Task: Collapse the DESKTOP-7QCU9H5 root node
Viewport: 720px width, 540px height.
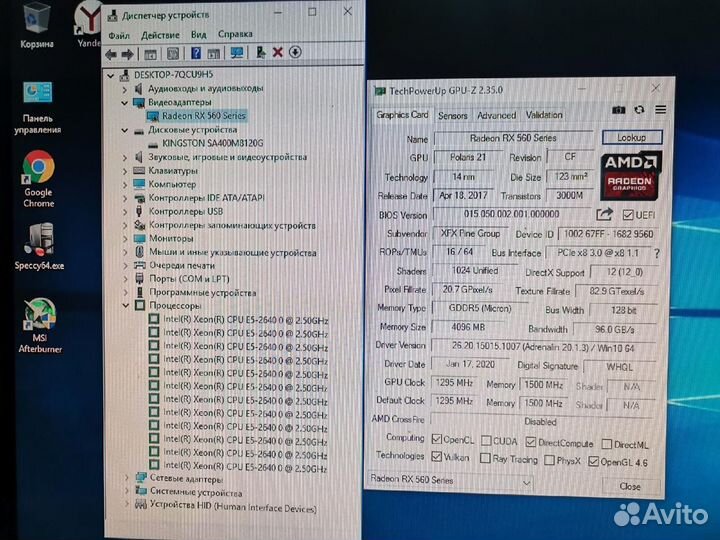Action: [x=111, y=75]
